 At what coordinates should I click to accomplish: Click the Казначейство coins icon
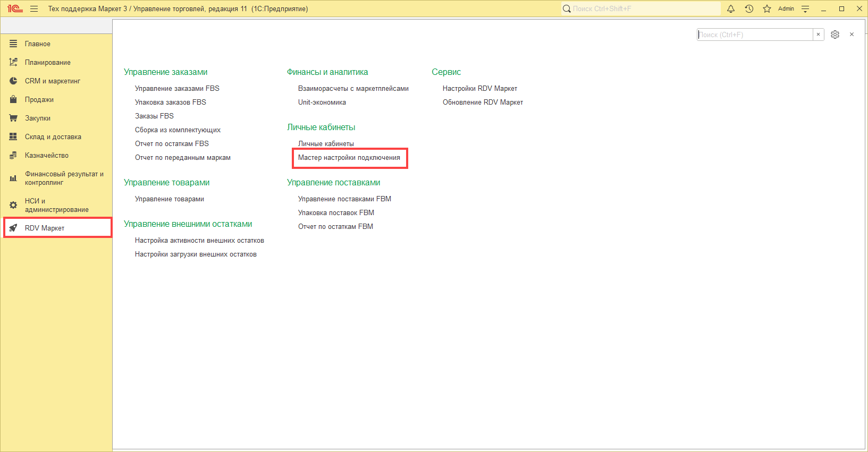[x=13, y=155]
